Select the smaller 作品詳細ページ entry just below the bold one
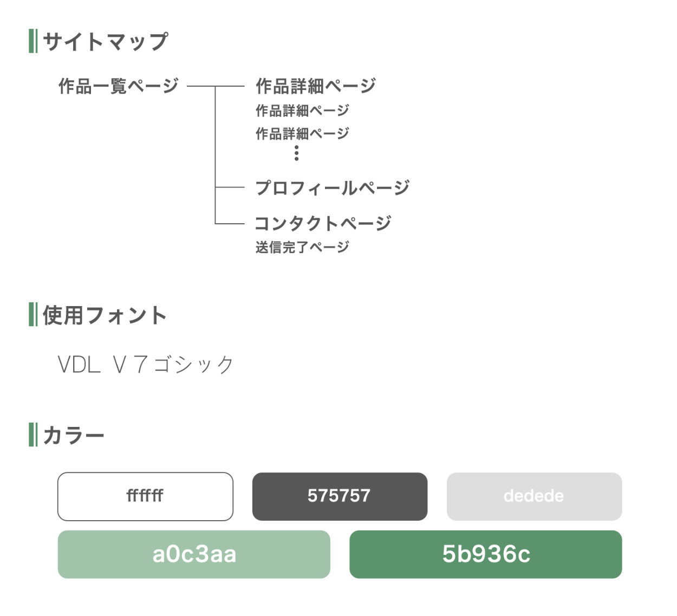The width and height of the screenshot is (677, 616). (x=302, y=111)
